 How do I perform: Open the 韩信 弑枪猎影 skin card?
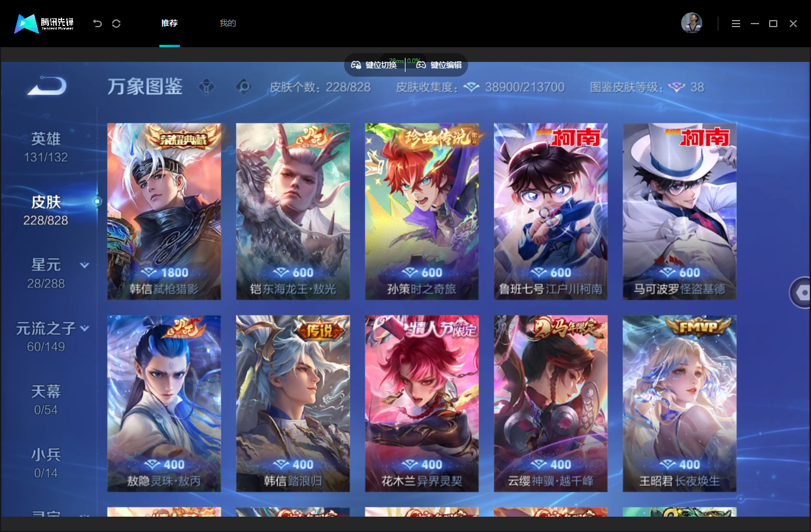pyautogui.click(x=164, y=211)
